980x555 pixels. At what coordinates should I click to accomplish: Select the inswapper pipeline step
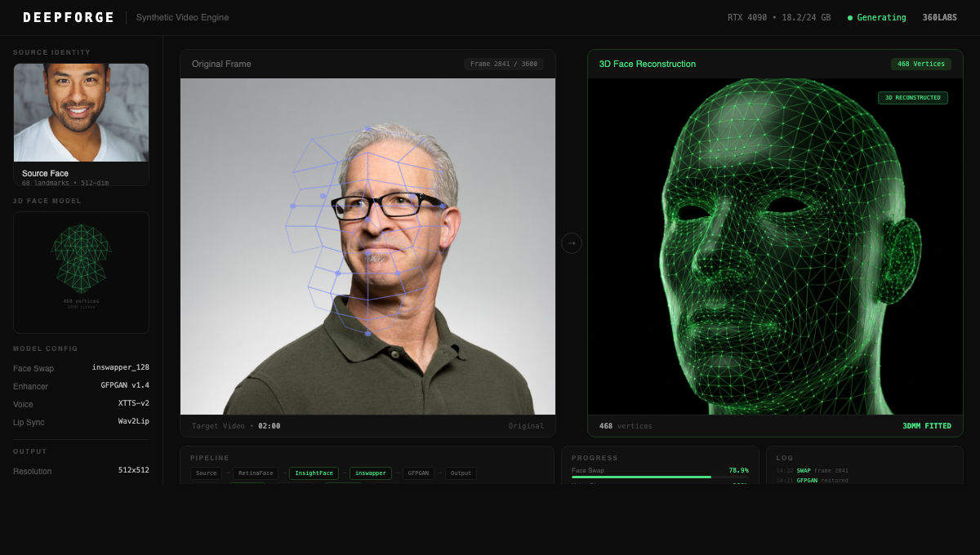pyautogui.click(x=371, y=473)
